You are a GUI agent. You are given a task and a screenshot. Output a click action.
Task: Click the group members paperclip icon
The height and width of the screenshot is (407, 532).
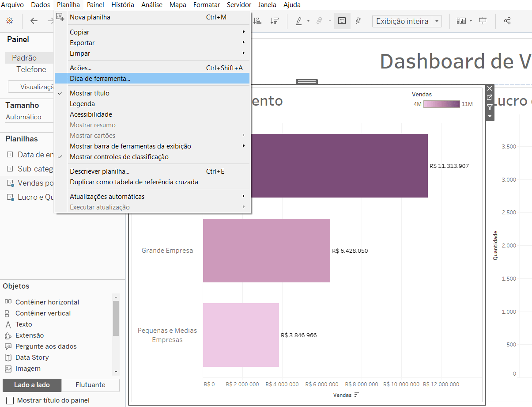click(x=320, y=21)
